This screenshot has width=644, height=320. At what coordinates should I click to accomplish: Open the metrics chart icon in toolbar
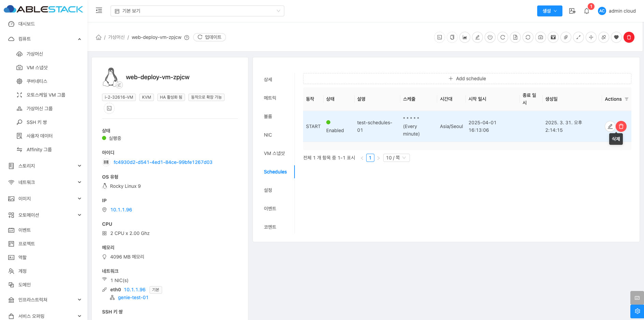[x=464, y=37]
